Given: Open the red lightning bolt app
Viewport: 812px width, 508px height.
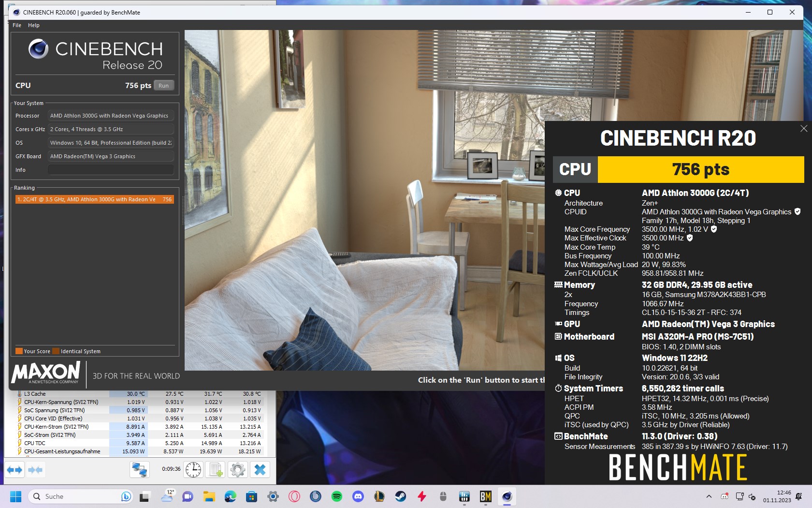Looking at the screenshot, I should 422,496.
